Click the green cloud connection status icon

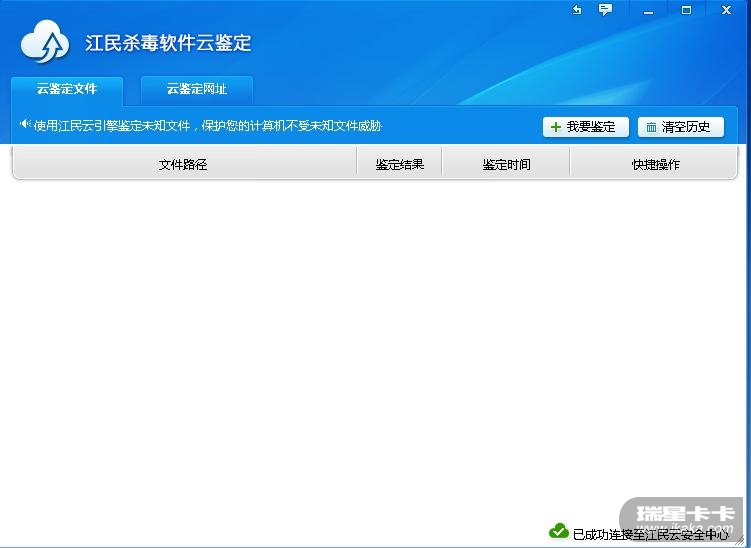pyautogui.click(x=558, y=531)
